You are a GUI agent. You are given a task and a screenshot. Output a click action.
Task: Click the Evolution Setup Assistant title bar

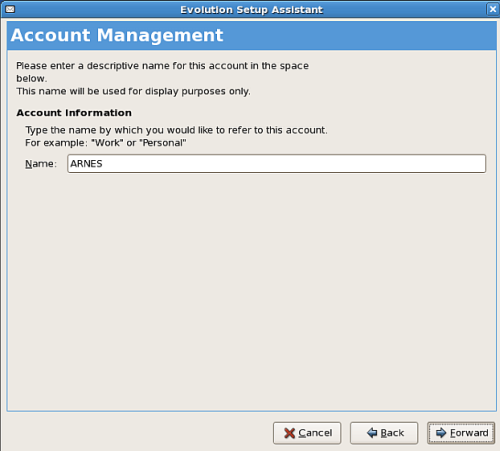pos(251,9)
